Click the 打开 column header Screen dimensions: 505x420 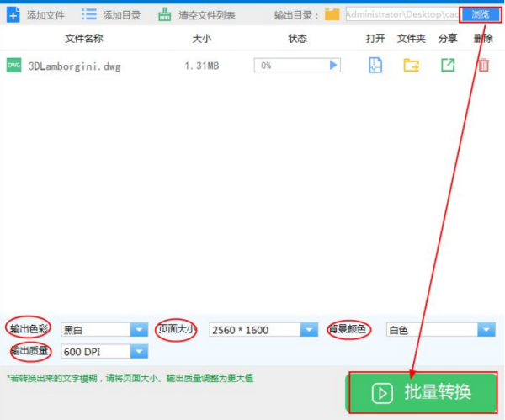(375, 39)
